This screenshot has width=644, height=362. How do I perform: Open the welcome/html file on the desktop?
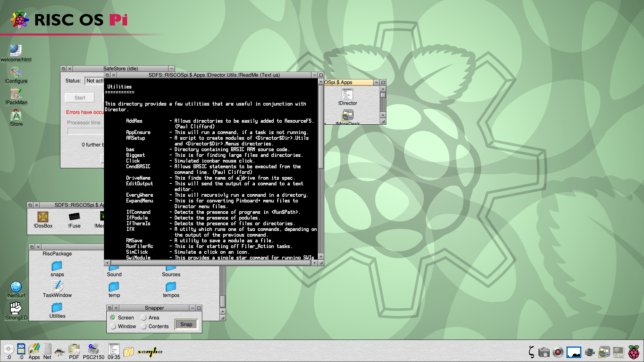coord(16,54)
